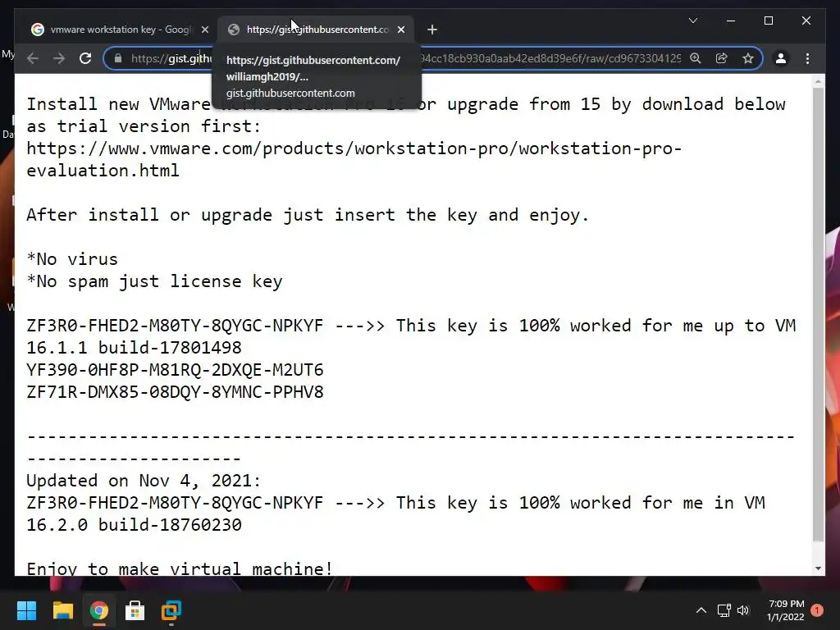Reload the current page
Screen dimensions: 840x630
[x=85, y=58]
